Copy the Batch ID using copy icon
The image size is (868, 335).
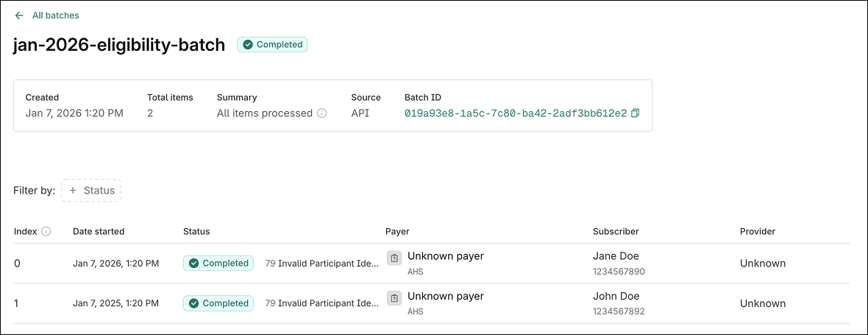coord(636,113)
